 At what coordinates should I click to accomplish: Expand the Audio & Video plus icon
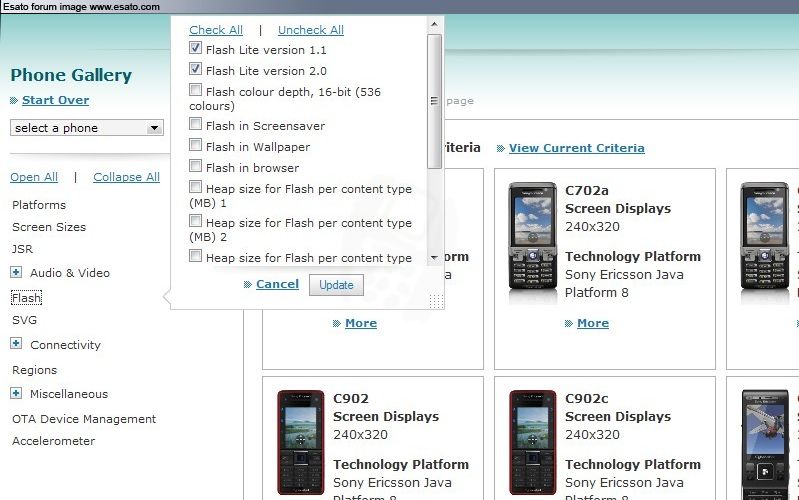(x=16, y=272)
